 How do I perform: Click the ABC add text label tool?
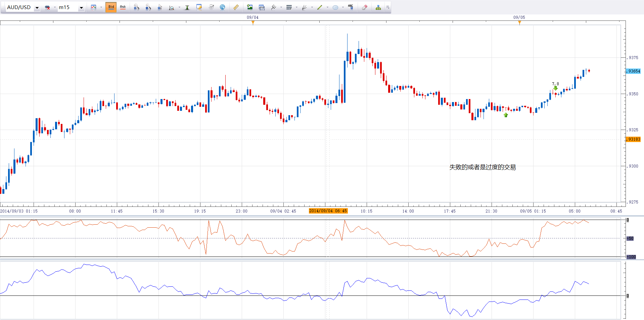(x=351, y=7)
